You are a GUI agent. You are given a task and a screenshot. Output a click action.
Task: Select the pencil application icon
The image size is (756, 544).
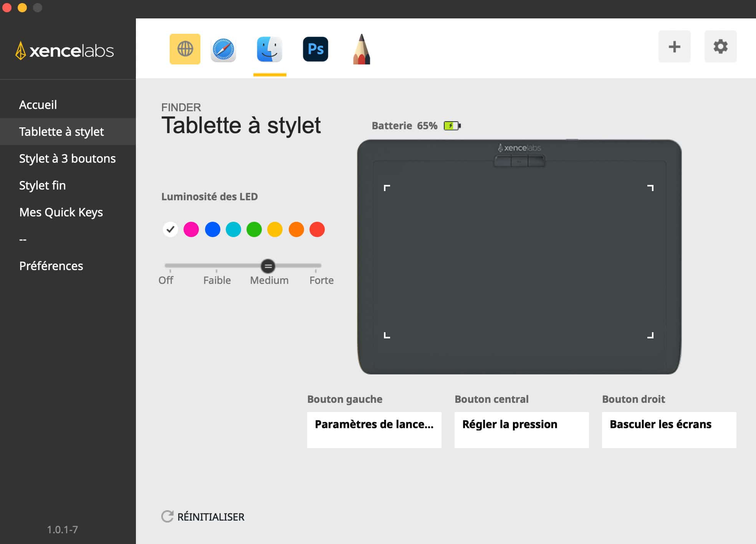(361, 49)
